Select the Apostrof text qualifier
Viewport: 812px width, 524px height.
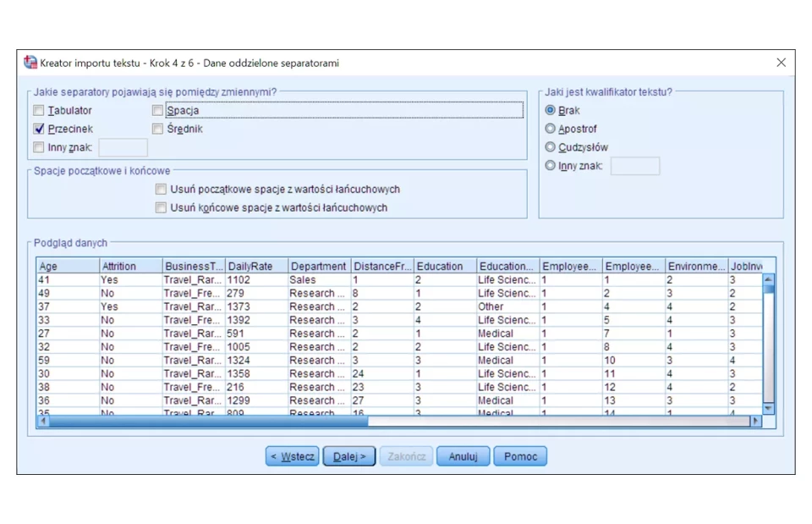[x=551, y=130]
